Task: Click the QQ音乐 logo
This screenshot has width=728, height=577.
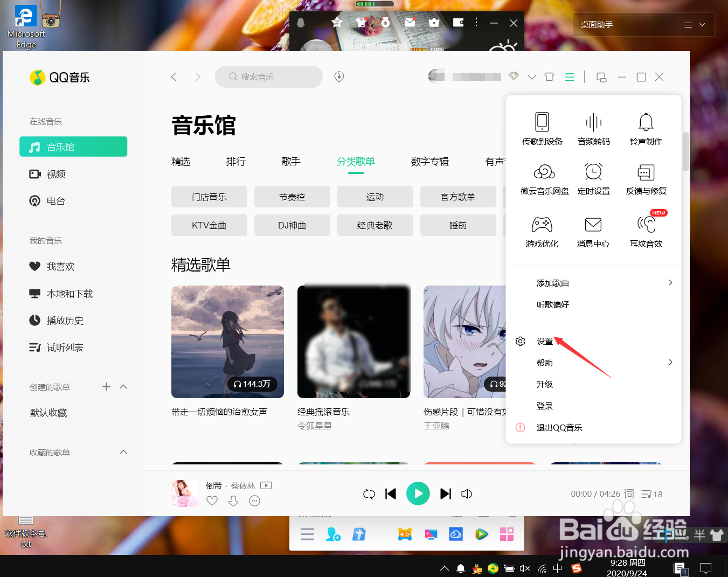Action: 60,77
